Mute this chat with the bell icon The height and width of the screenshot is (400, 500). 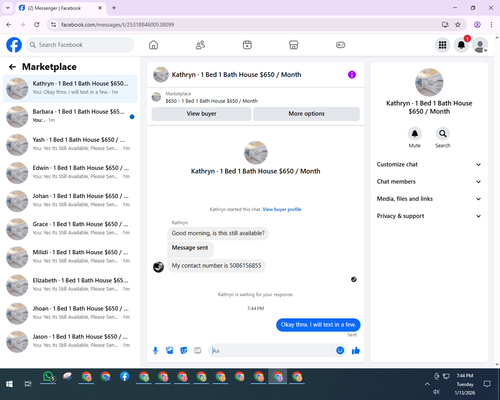(x=415, y=134)
